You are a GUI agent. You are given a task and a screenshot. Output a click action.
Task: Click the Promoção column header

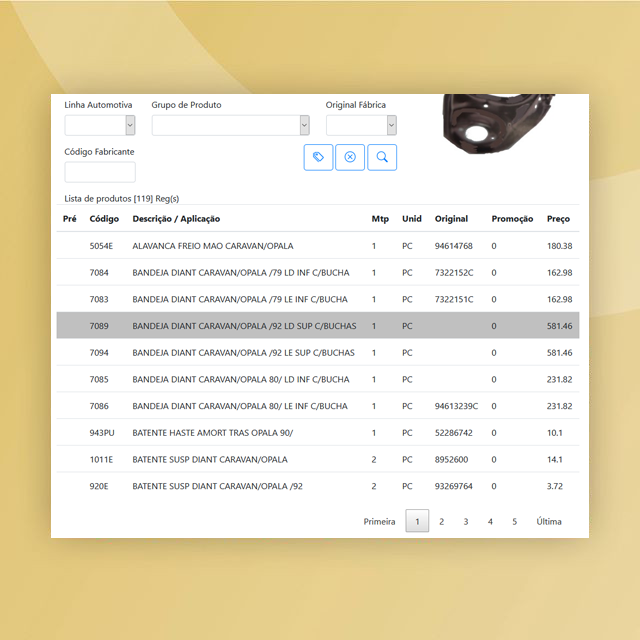(512, 219)
